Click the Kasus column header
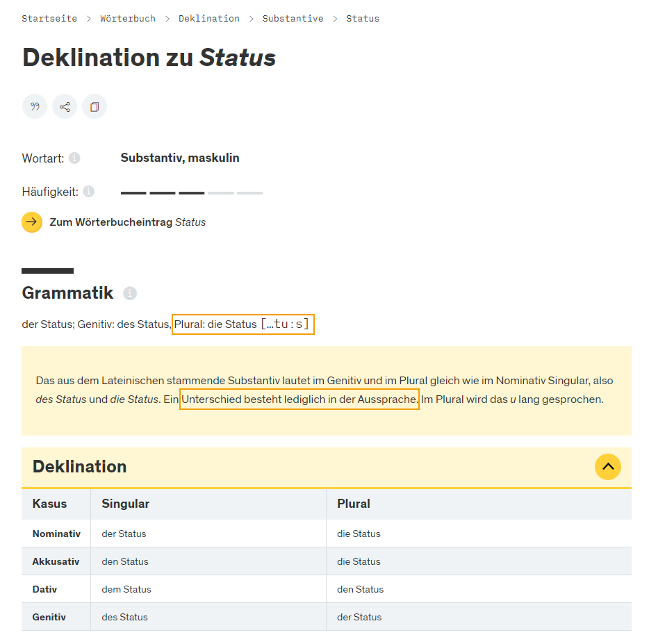 coord(49,504)
